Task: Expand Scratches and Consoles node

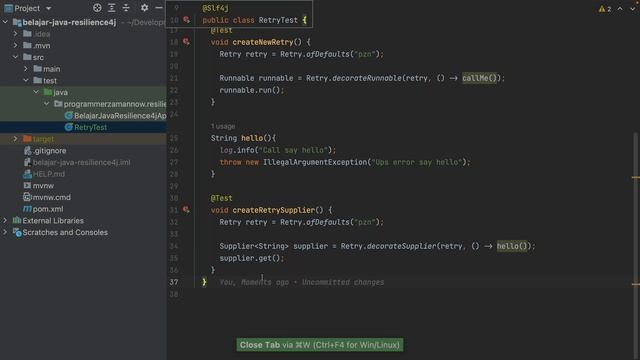Action: coord(5,232)
